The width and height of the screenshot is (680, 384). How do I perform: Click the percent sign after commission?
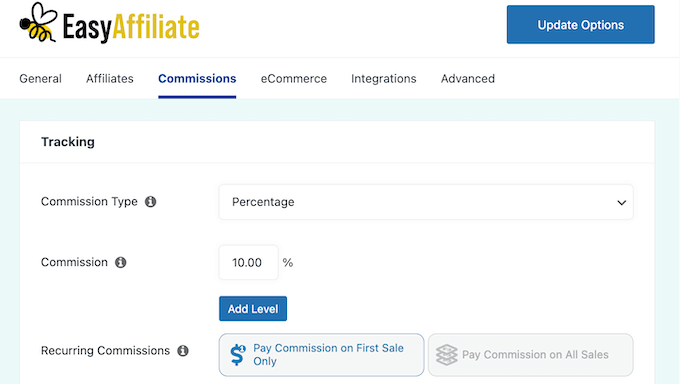click(288, 263)
